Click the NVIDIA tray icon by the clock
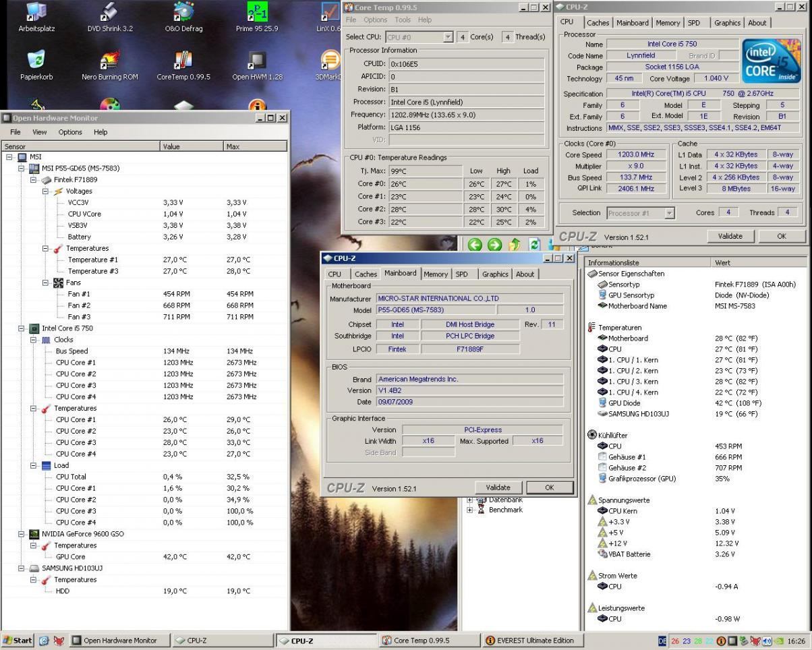 [x=780, y=641]
